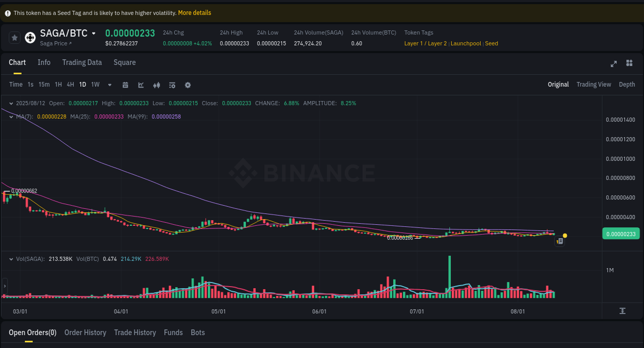Viewport: 644px width, 348px height.
Task: Open the Order History tab
Action: coord(85,333)
